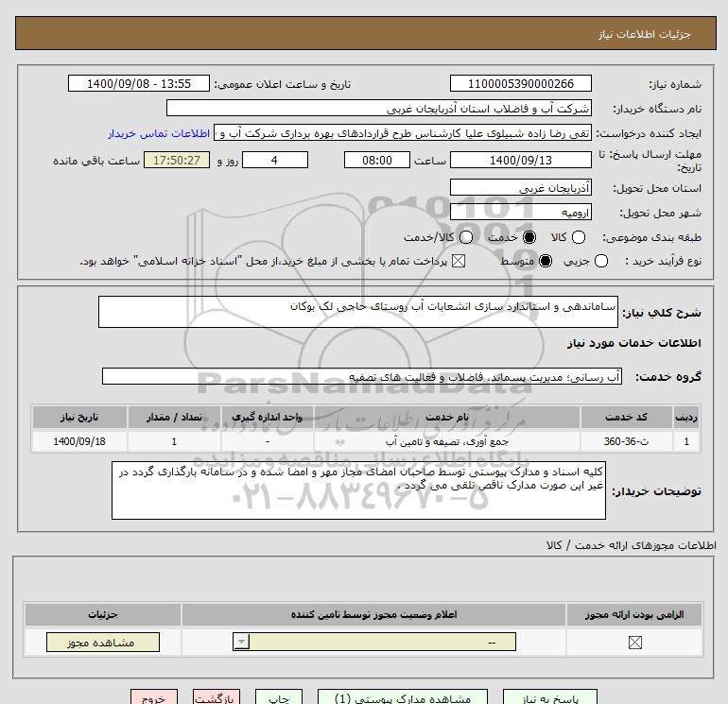Select the جزیی purchase type radio
The image size is (728, 704).
point(601,261)
